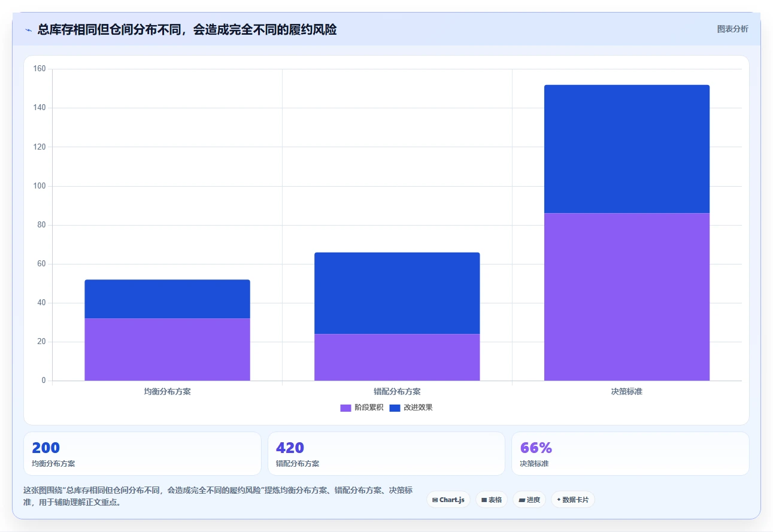The image size is (773, 532).
Task: Click the blue bar segment for 决策标准
Action: [627, 149]
